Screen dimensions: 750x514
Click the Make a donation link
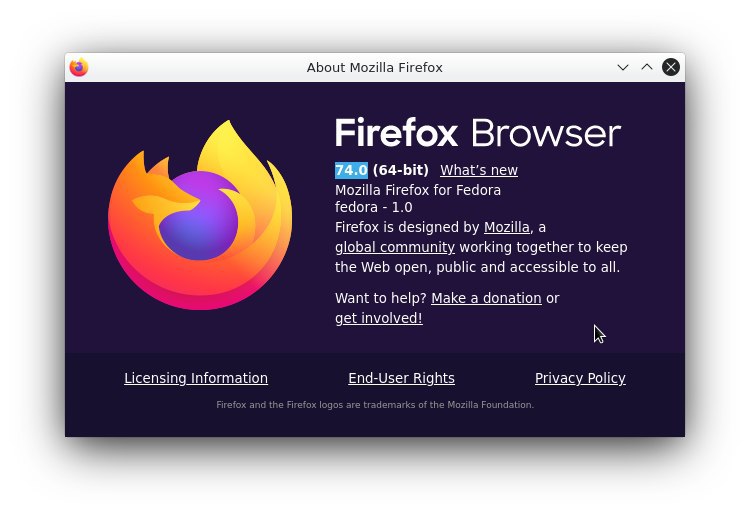(486, 298)
